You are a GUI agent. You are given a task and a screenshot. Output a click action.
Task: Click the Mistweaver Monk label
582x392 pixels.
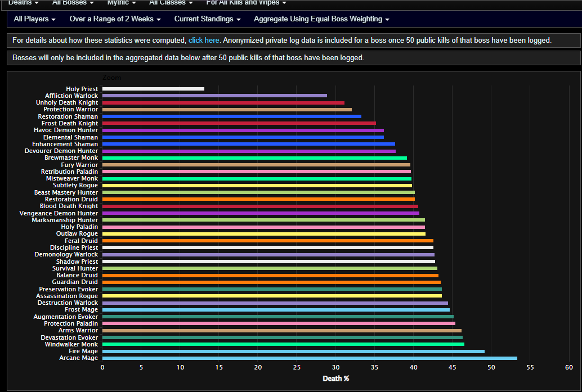72,178
